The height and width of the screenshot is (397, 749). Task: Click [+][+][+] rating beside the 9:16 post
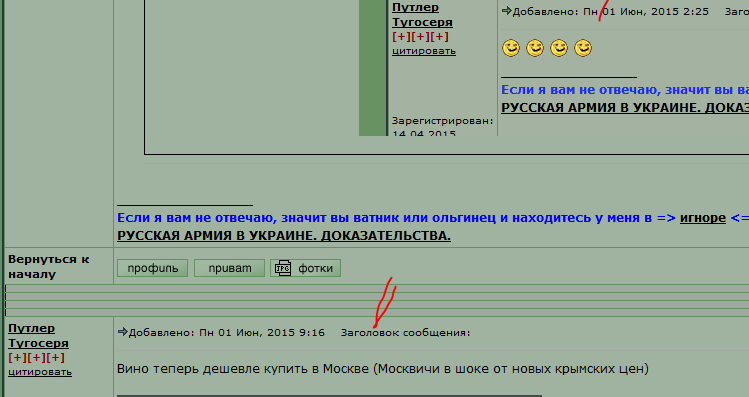point(36,357)
